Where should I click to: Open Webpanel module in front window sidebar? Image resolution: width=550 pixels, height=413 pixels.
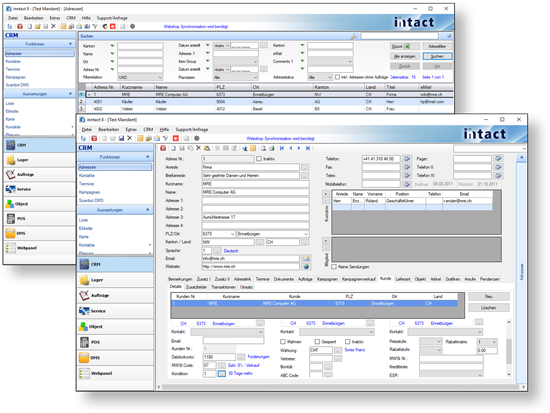point(115,373)
